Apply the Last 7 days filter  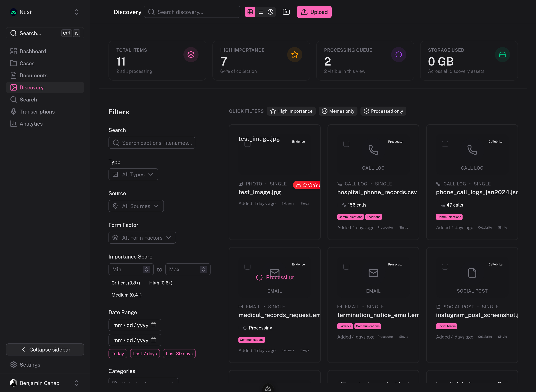(145, 354)
